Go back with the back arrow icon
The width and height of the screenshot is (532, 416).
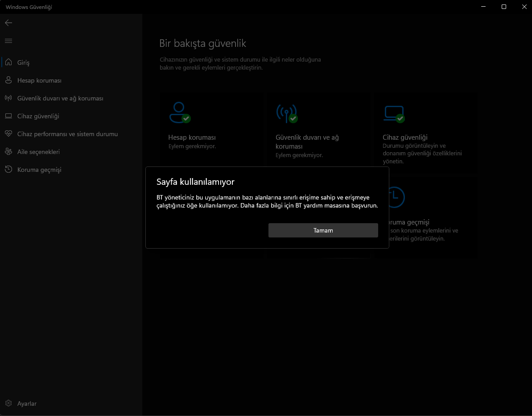click(x=8, y=23)
